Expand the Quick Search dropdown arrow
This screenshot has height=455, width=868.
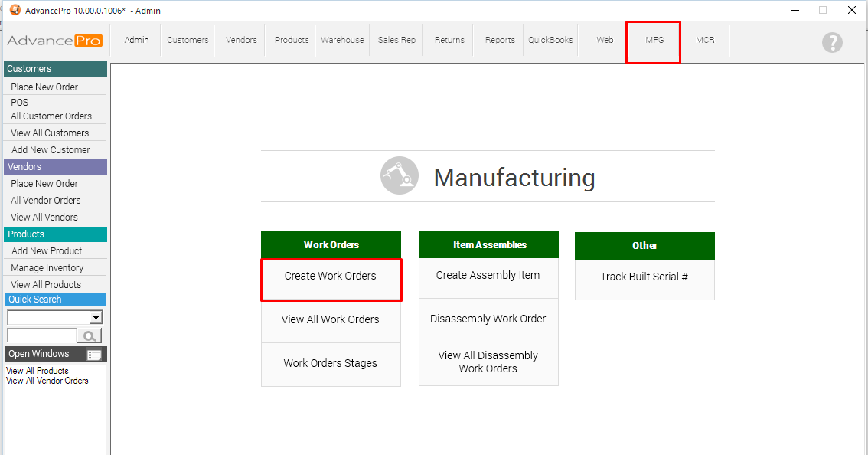pos(96,317)
